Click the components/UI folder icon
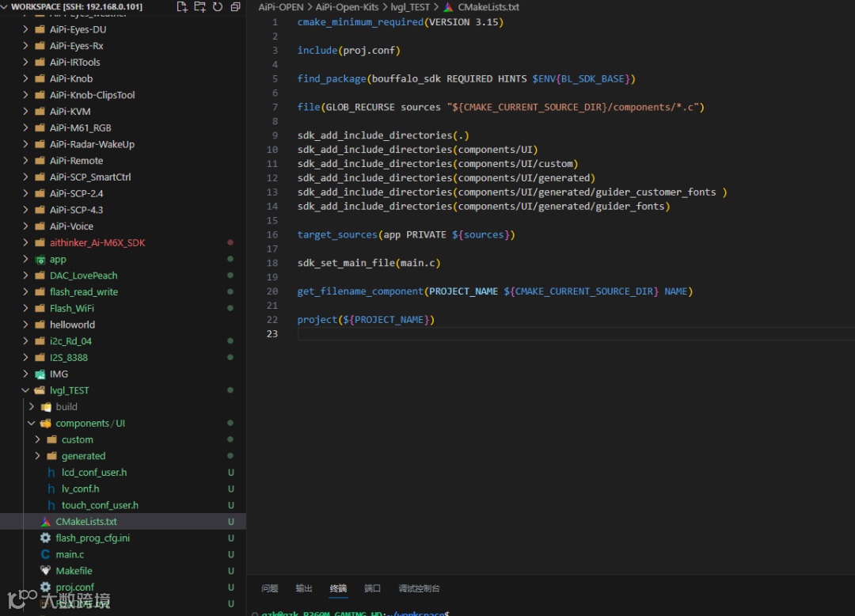The height and width of the screenshot is (616, 855). coord(46,423)
